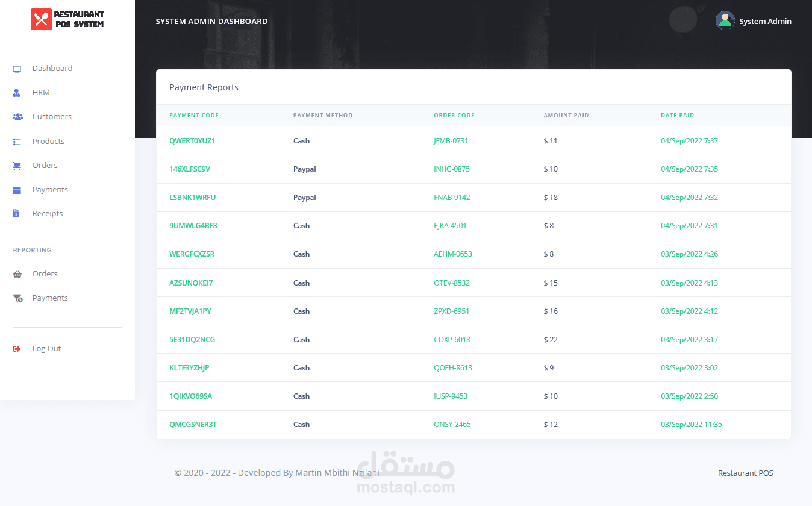Image resolution: width=812 pixels, height=506 pixels.
Task: Click the Restaurant POS footer link
Action: coord(745,473)
